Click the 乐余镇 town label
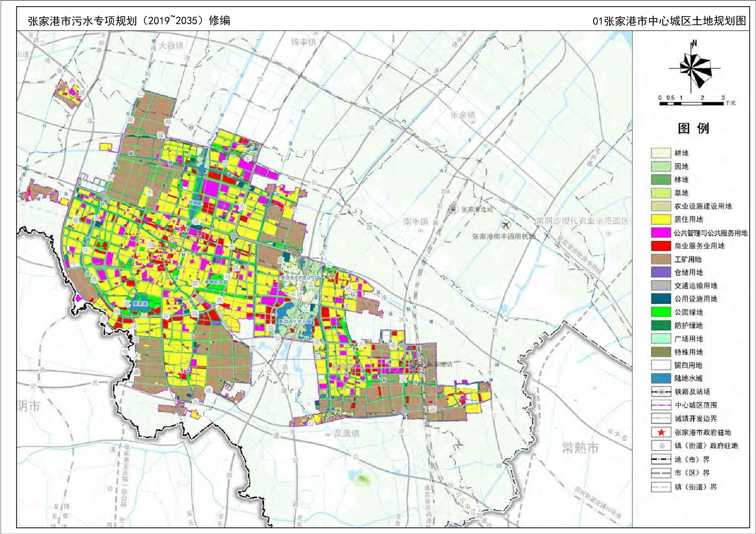Screen dimensions: 756x534 pos(463,115)
